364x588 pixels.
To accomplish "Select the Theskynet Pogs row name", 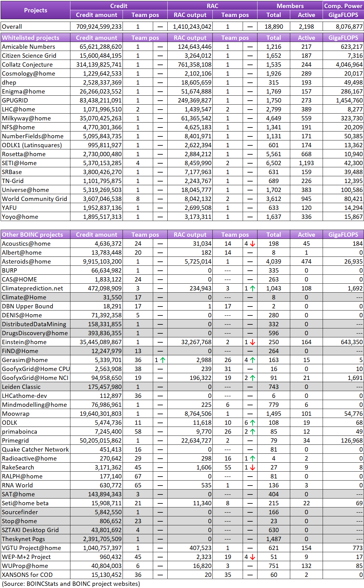I will pyautogui.click(x=23, y=539).
